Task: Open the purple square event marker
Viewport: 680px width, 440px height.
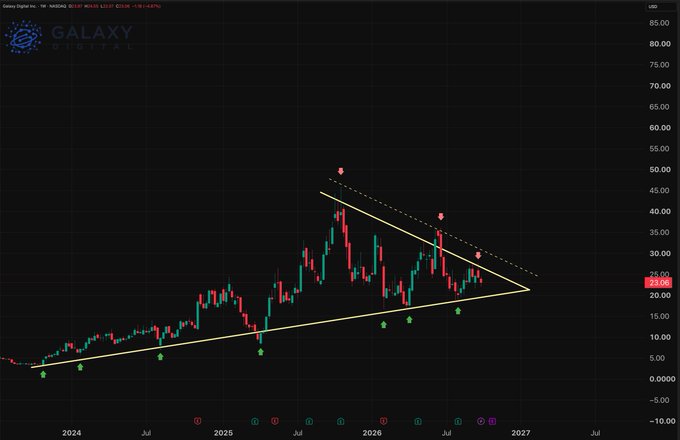Action: (492, 421)
